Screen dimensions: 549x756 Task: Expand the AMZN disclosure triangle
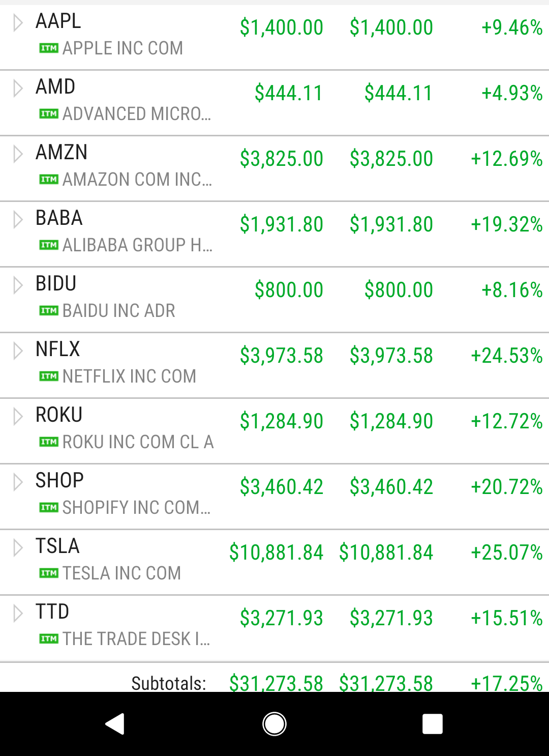(x=18, y=154)
